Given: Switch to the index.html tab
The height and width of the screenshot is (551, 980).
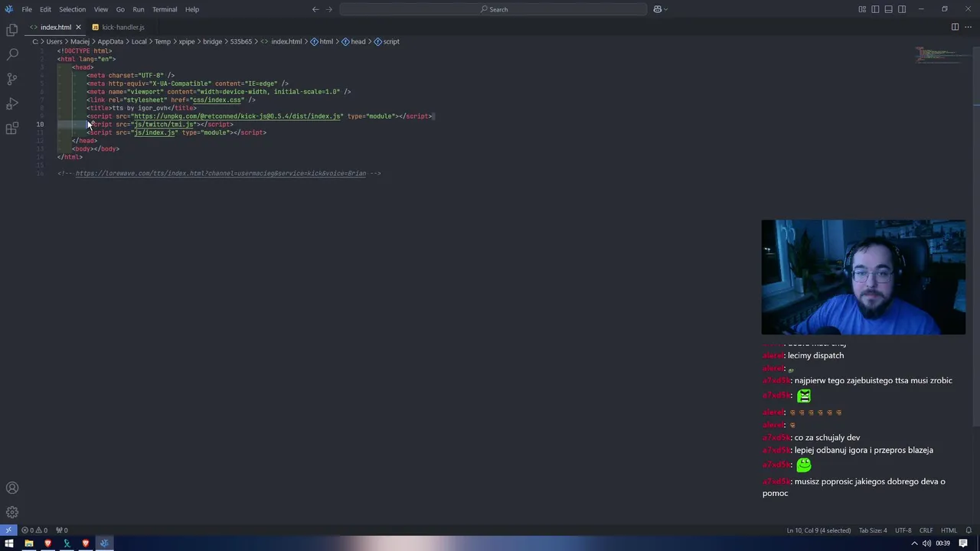Looking at the screenshot, I should click(55, 27).
